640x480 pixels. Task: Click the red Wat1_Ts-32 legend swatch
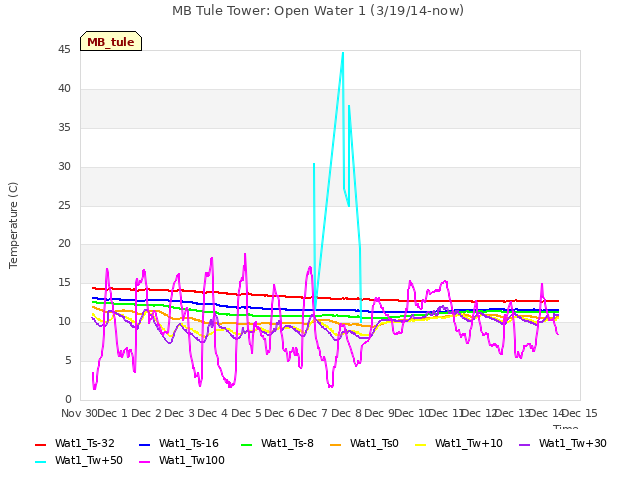point(41,444)
